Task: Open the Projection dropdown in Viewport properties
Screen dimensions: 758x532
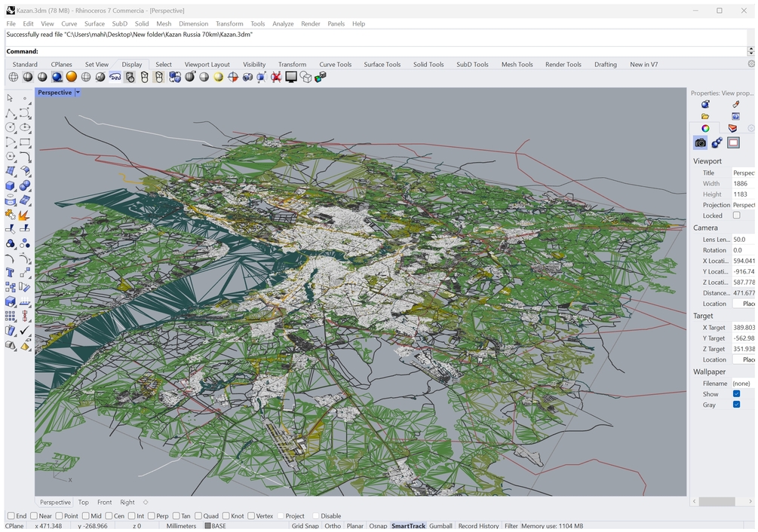Action: 743,205
